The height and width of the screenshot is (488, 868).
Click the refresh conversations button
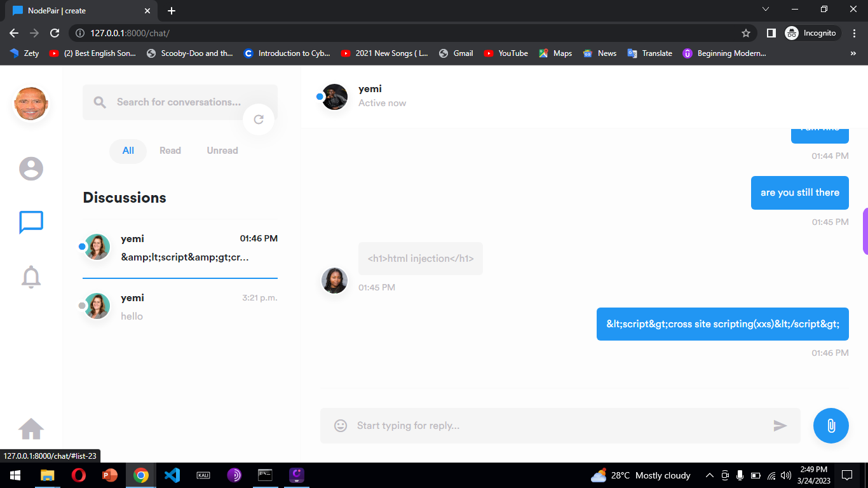259,119
